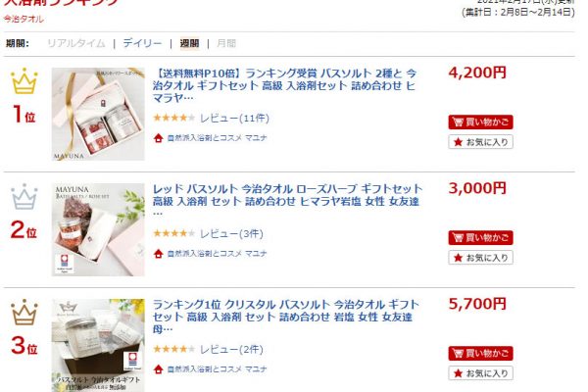The height and width of the screenshot is (392, 588).
Task: Add the rank 1 item to お気に入り
Action: [x=480, y=142]
